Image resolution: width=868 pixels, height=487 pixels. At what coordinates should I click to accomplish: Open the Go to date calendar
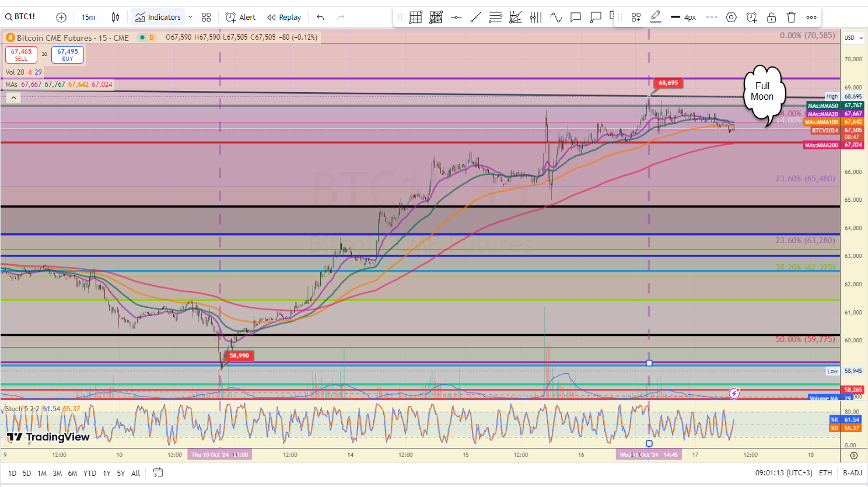coord(157,472)
